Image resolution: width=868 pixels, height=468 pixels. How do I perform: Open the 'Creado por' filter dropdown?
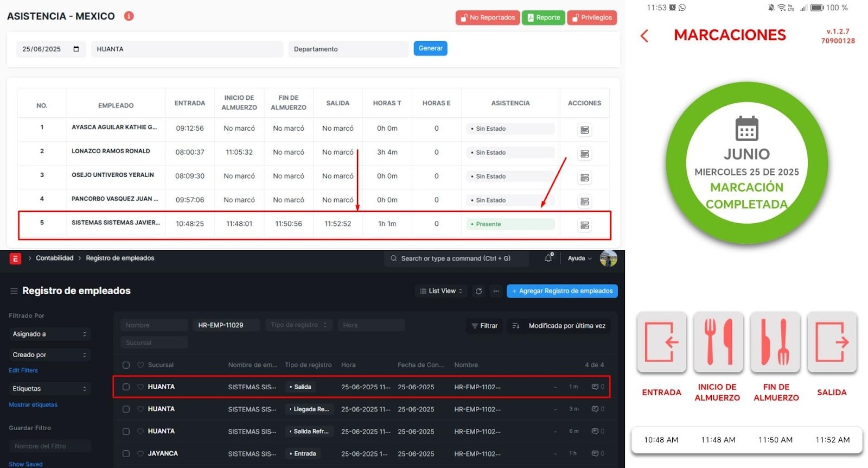tap(49, 355)
